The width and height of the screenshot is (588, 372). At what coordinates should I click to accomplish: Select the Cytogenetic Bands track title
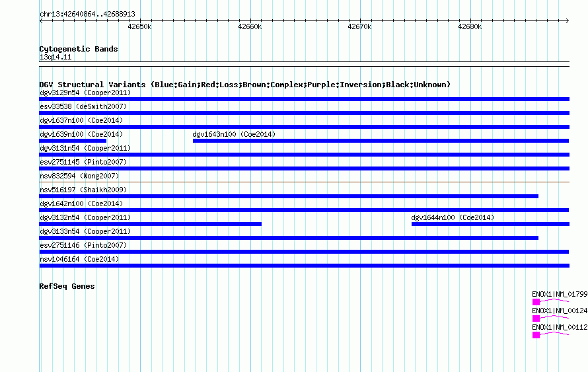pyautogui.click(x=79, y=49)
